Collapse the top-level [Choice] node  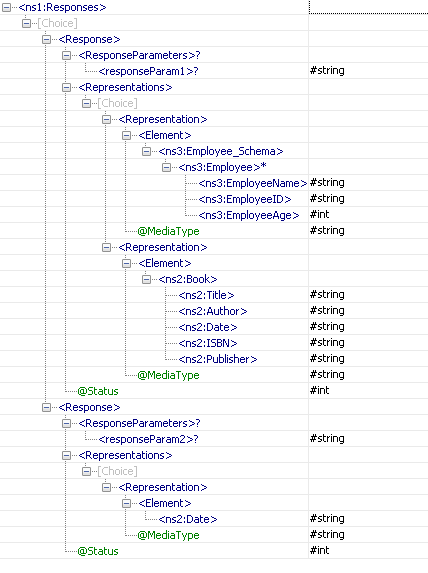(26, 23)
